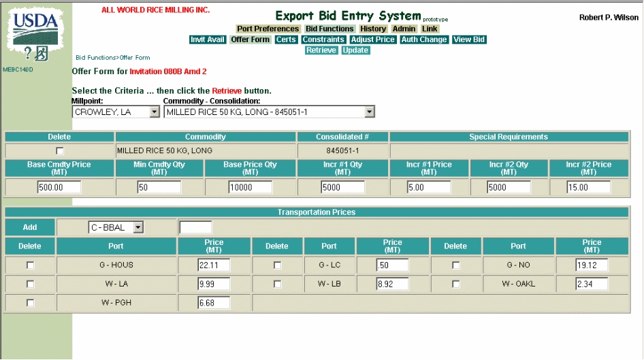
Task: Open the Link menu
Action: [x=430, y=29]
